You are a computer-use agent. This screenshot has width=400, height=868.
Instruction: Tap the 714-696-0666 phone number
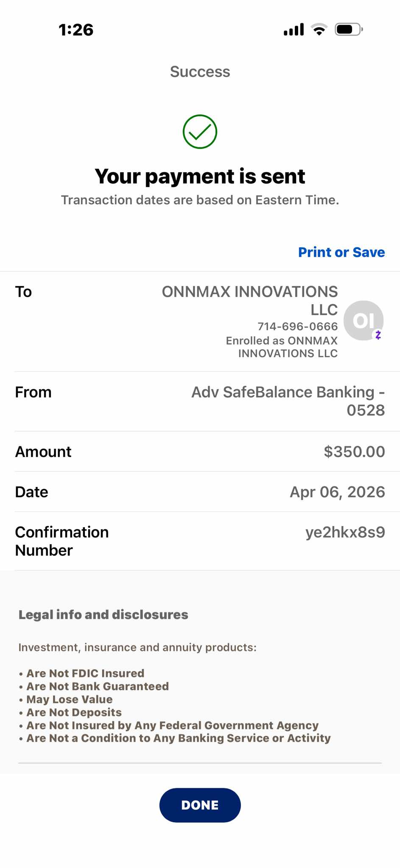point(297,326)
